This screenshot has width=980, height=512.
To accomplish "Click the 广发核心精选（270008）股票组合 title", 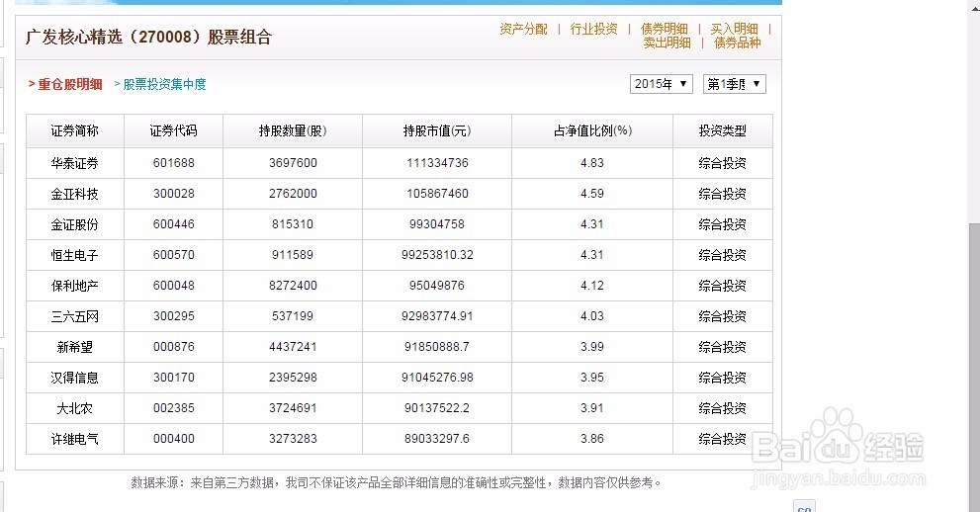I will point(148,37).
